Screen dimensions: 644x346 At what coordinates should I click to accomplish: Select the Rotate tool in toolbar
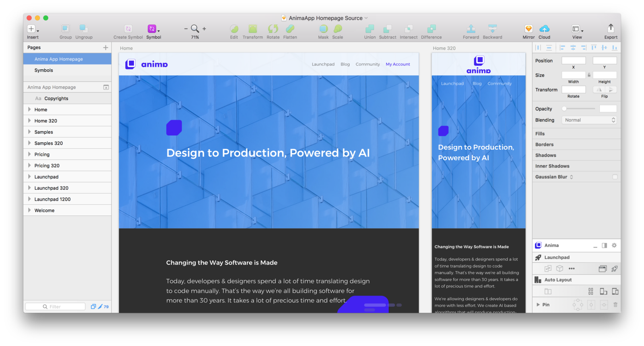click(x=273, y=29)
